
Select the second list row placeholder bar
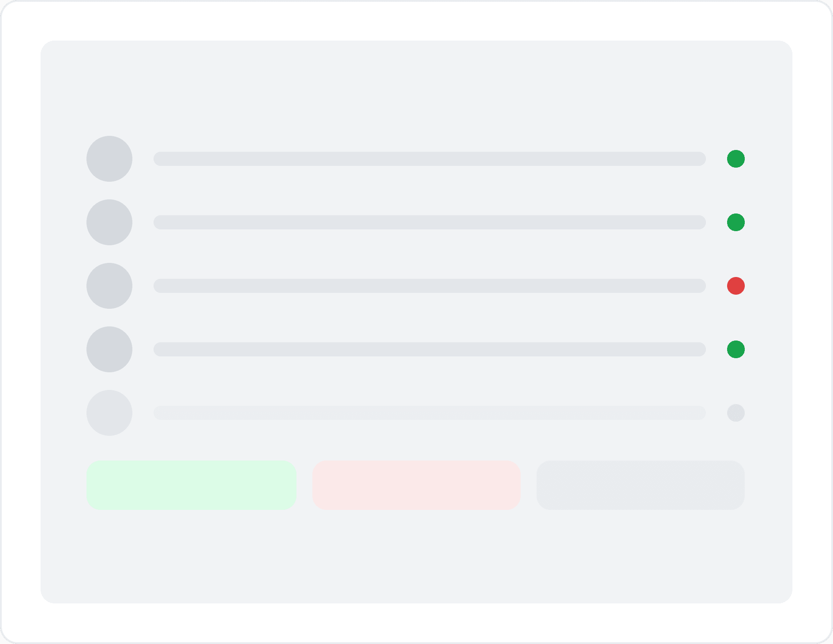pos(430,222)
